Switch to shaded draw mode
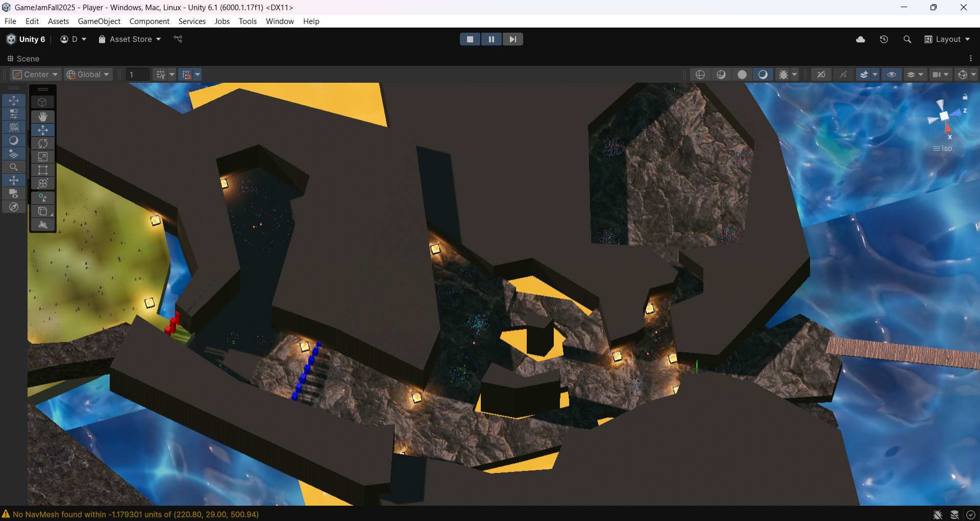 pyautogui.click(x=763, y=75)
